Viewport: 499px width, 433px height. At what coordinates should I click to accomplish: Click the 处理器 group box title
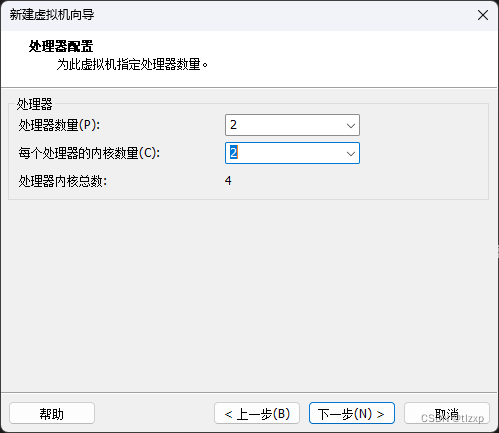35,104
